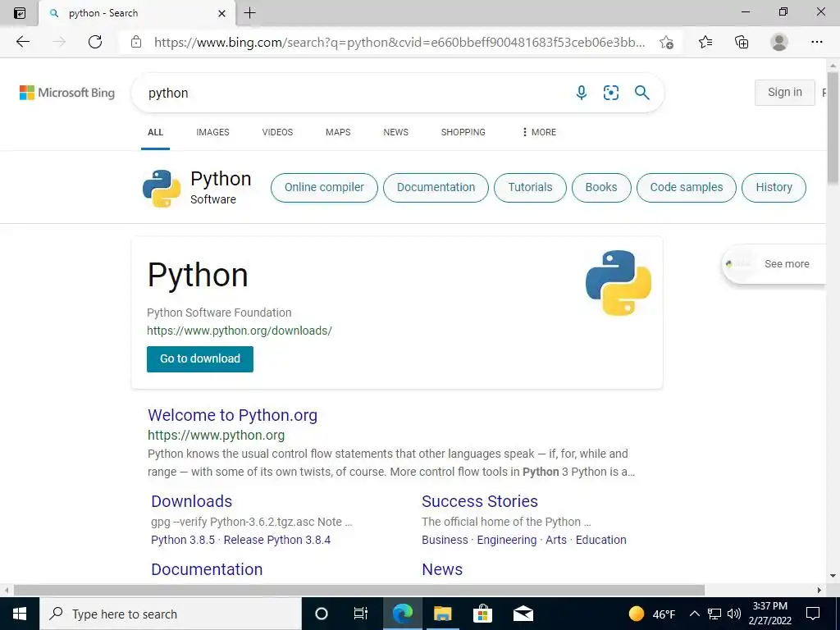Open the tab actions menu icon
The height and width of the screenshot is (630, 840).
pos(20,13)
